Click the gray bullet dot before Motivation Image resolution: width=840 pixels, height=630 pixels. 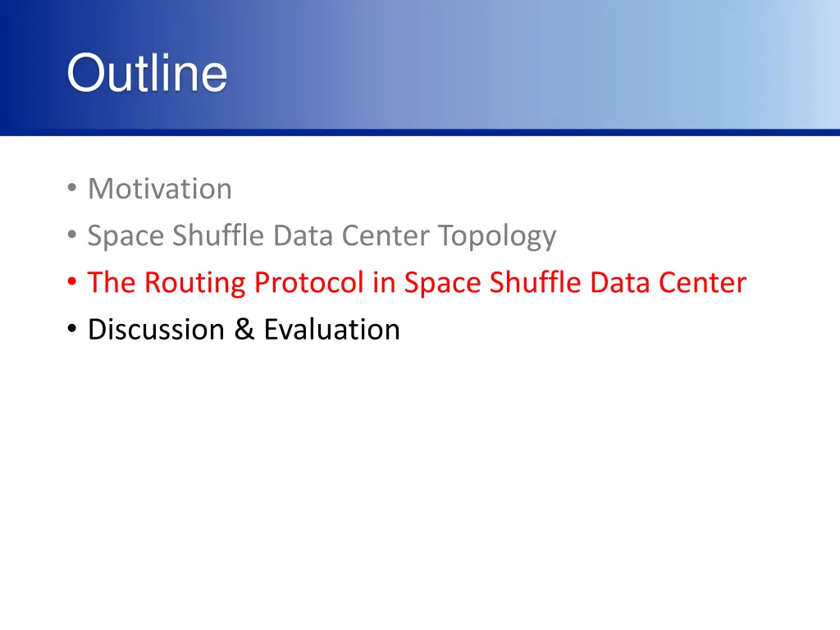click(72, 188)
